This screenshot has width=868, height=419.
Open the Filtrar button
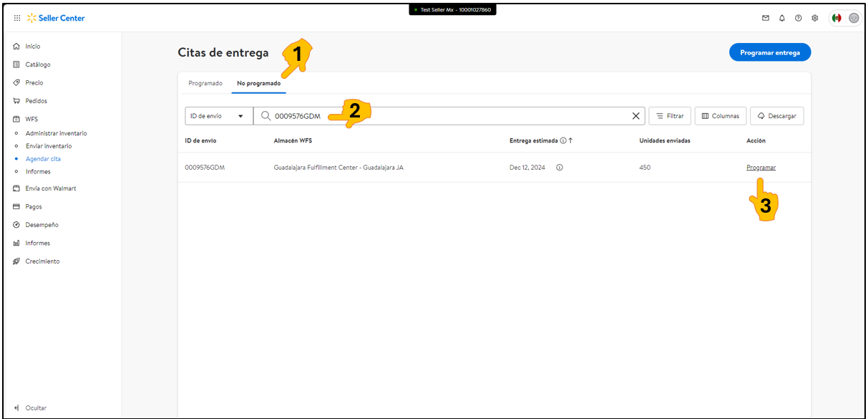tap(670, 116)
